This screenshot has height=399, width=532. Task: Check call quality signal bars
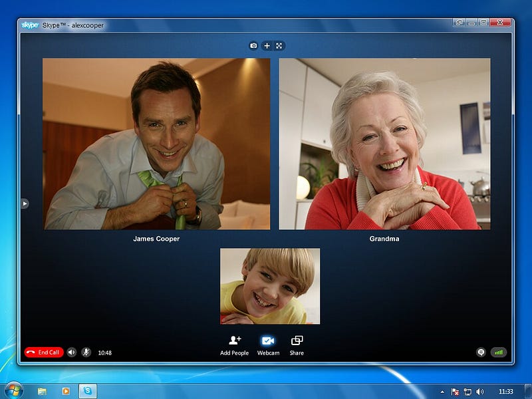(498, 352)
